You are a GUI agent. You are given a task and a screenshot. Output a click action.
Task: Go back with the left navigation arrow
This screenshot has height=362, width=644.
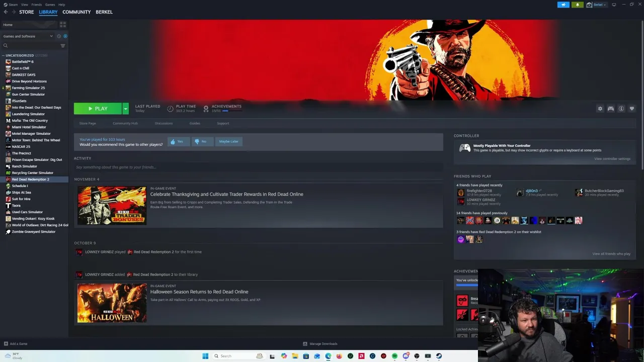coord(6,12)
